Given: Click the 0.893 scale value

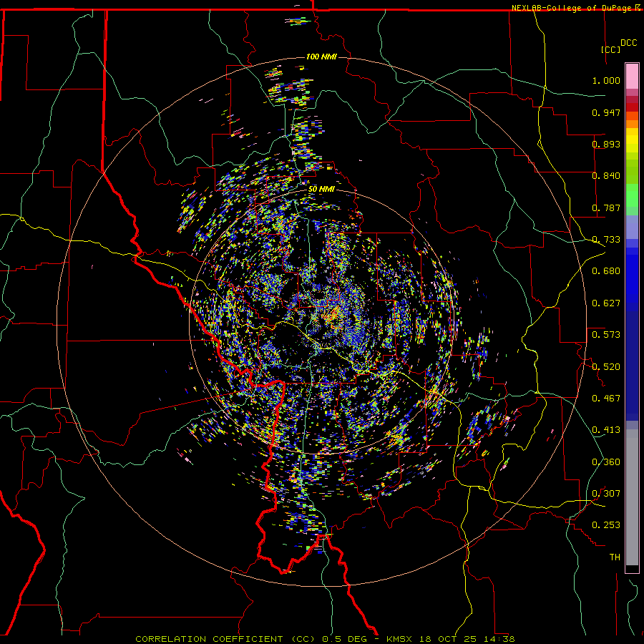Looking at the screenshot, I should click(606, 144).
